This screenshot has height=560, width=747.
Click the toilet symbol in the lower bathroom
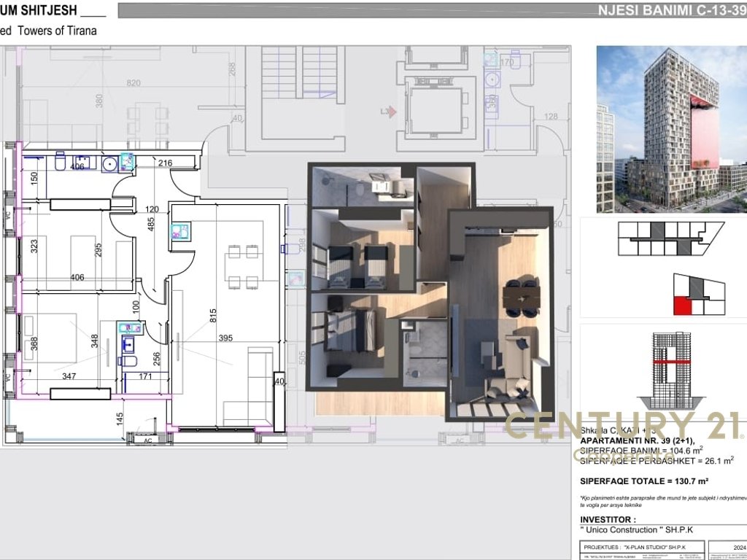click(x=129, y=361)
